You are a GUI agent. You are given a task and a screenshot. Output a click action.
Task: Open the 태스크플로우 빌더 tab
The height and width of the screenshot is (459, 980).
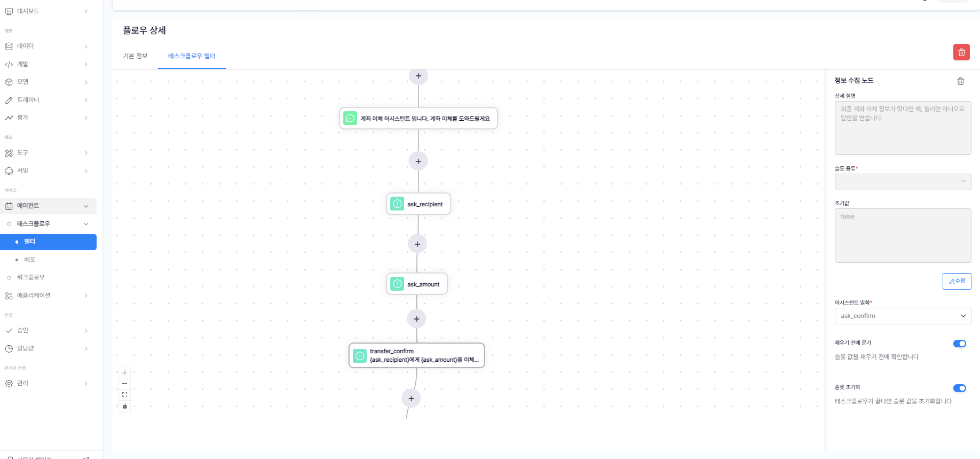point(192,56)
